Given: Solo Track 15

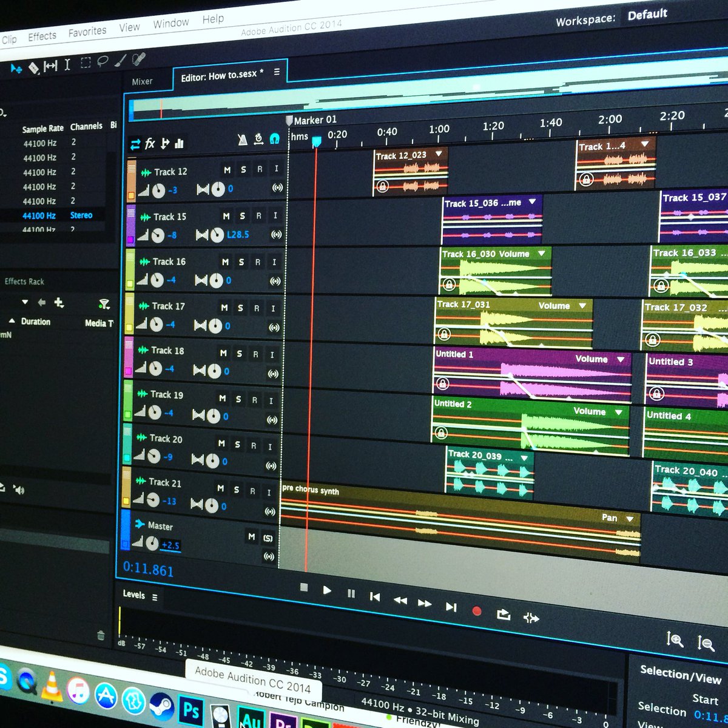Looking at the screenshot, I should click(243, 215).
